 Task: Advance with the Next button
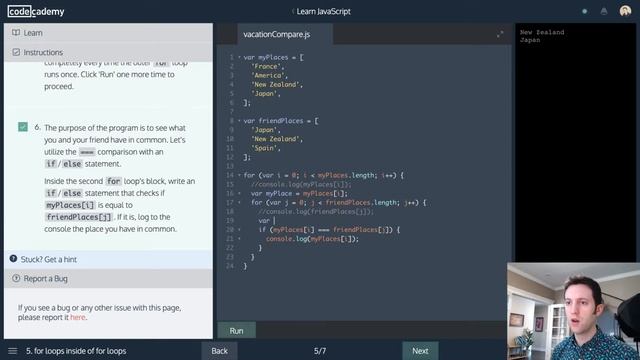click(420, 351)
